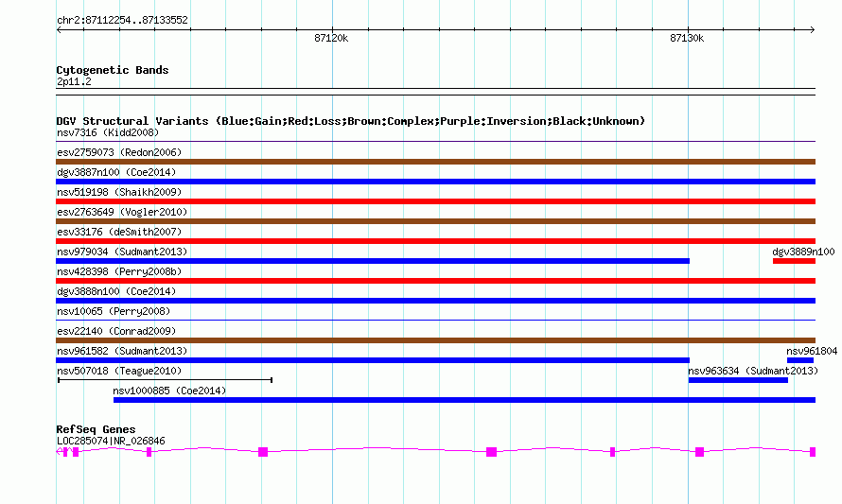The width and height of the screenshot is (842, 504).
Task: Click the blue bar under nsv963634
Action: point(738,380)
